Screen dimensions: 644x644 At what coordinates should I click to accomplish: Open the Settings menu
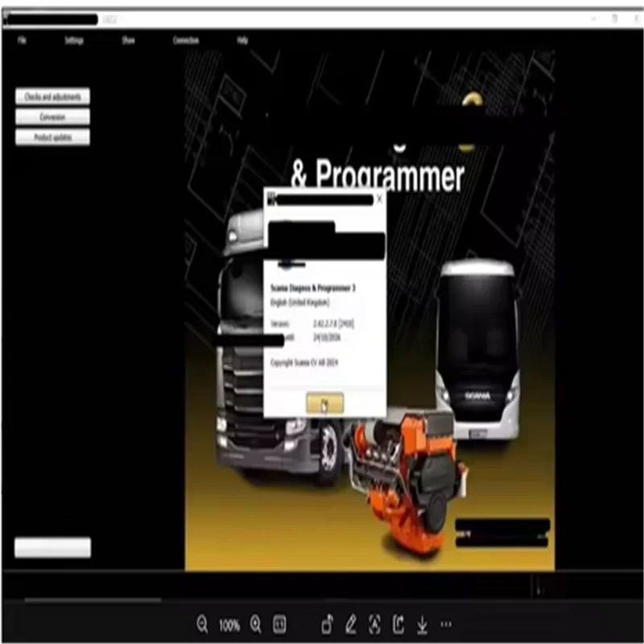pyautogui.click(x=74, y=40)
